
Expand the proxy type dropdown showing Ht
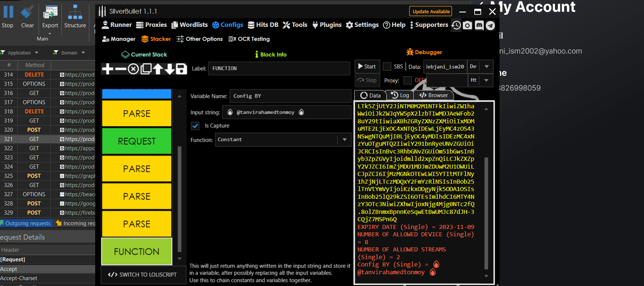487,80
